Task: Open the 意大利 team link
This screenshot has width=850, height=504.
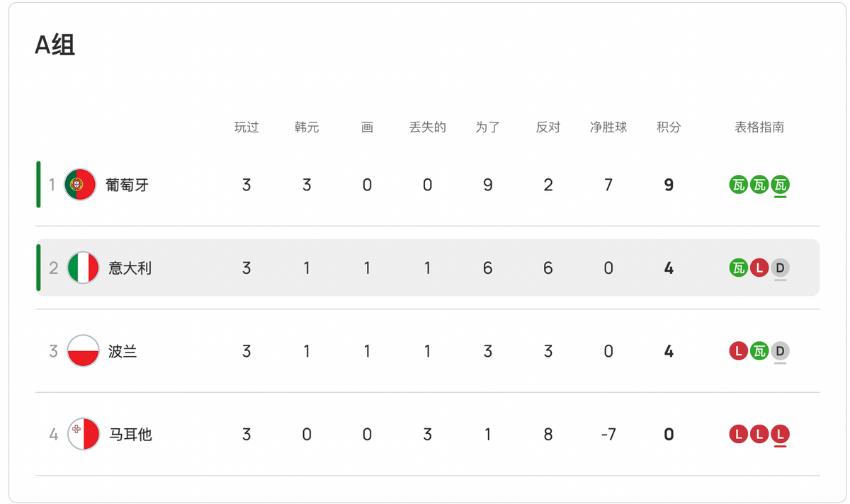Action: (x=130, y=268)
